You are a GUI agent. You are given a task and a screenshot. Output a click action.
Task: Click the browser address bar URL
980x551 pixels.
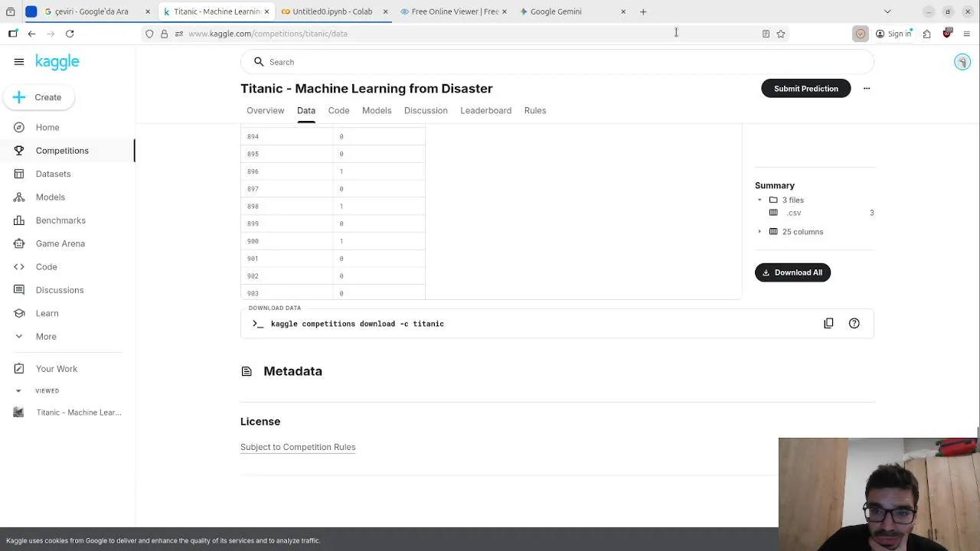[268, 34]
